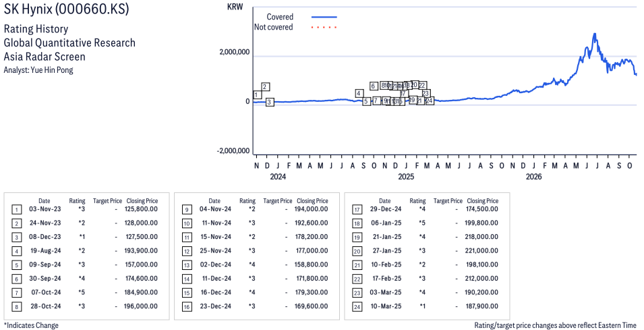Select closing price 196,000.00

click(141, 306)
